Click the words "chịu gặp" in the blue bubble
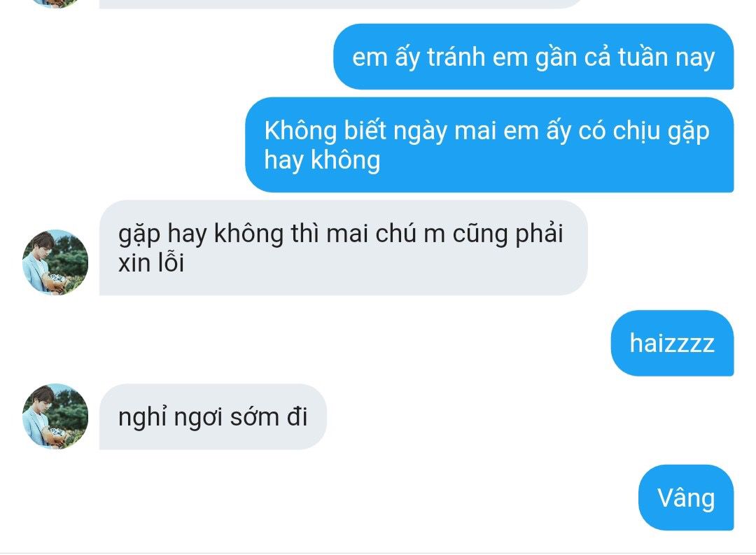 [661, 131]
